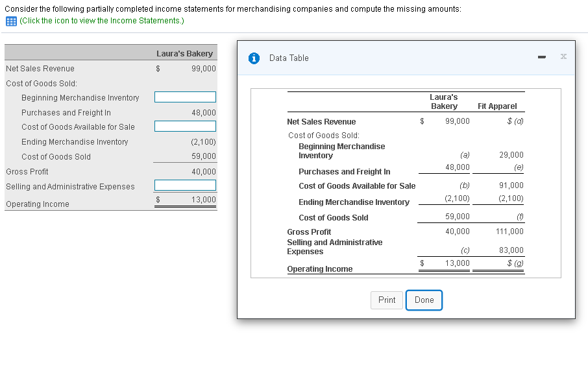Click the (f) placeholder for Fit Apparel
588x369 pixels.
coord(520,217)
